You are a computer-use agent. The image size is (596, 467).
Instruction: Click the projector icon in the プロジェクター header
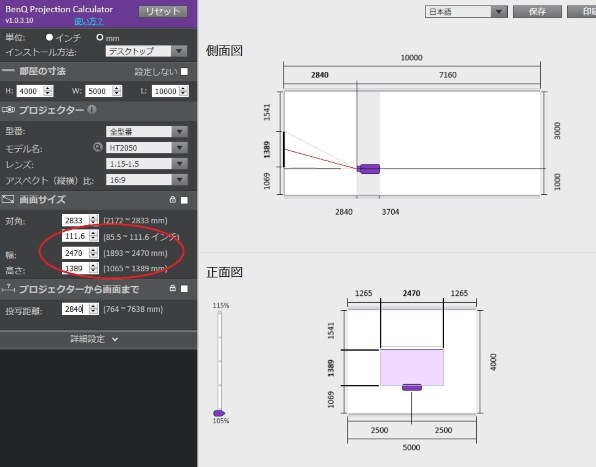pyautogui.click(x=8, y=110)
